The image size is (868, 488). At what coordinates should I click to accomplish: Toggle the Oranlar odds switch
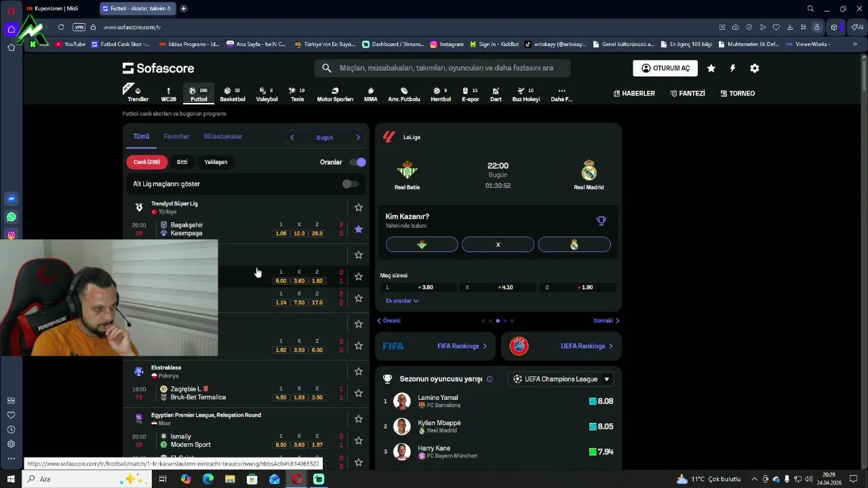[x=357, y=162]
